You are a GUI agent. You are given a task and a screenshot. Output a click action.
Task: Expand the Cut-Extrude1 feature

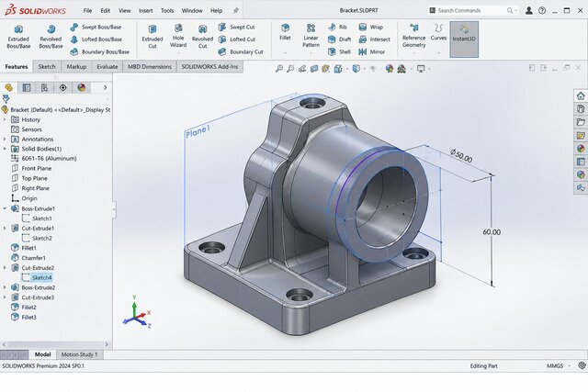point(5,228)
